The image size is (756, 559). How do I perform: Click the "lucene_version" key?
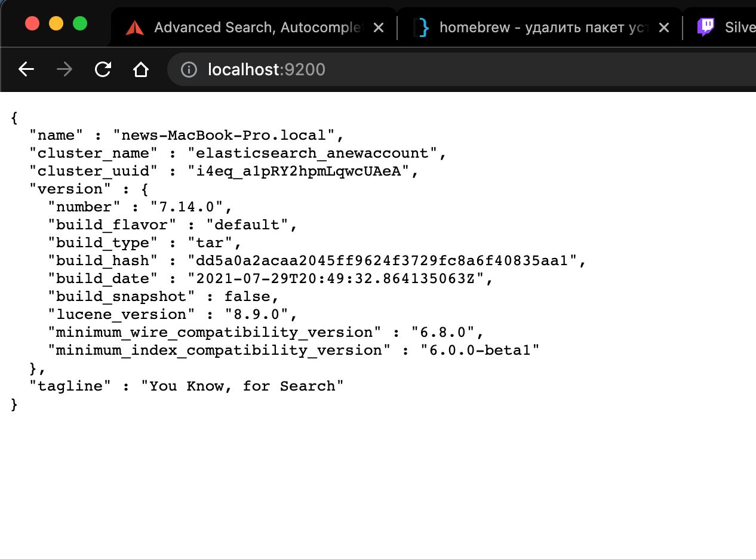122,314
